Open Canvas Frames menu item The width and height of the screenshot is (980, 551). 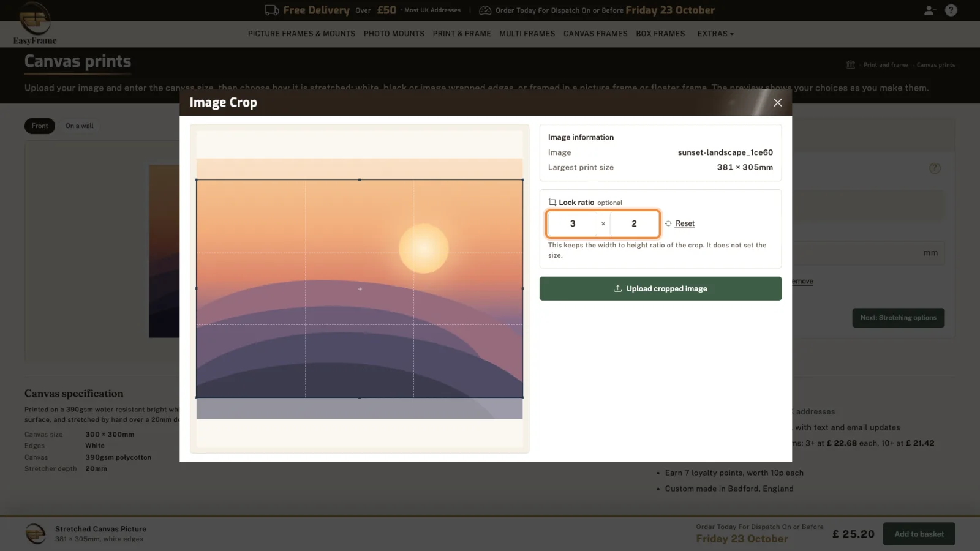(595, 34)
